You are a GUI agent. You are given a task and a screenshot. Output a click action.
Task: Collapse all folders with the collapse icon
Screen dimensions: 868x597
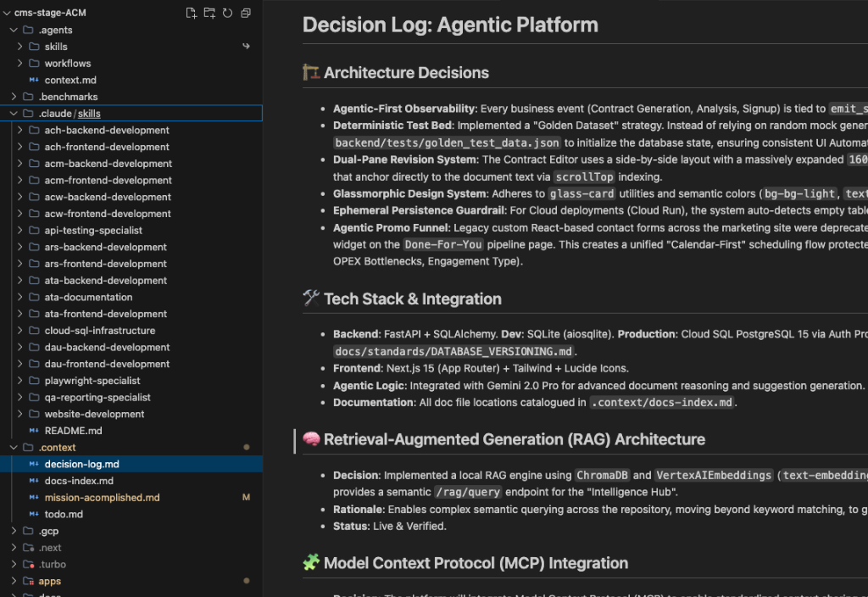(x=246, y=13)
